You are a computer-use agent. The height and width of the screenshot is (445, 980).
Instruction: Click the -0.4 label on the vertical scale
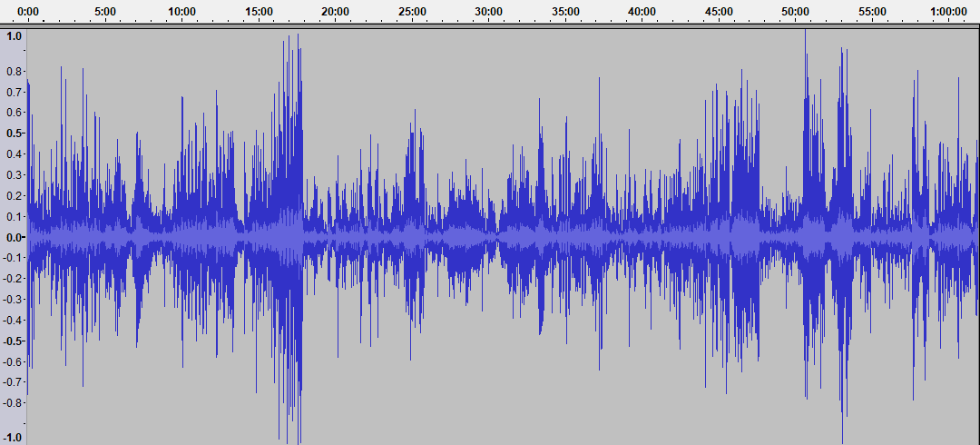[x=13, y=320]
